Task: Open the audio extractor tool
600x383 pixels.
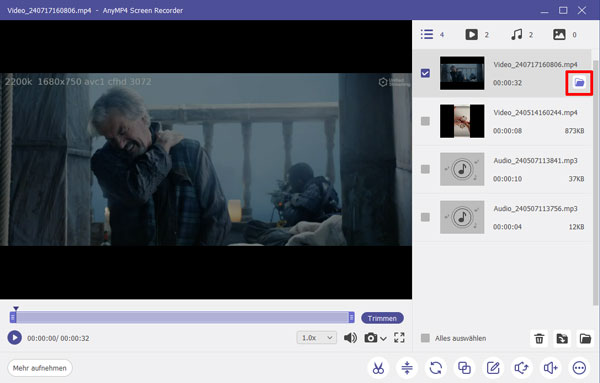Action: pos(522,368)
